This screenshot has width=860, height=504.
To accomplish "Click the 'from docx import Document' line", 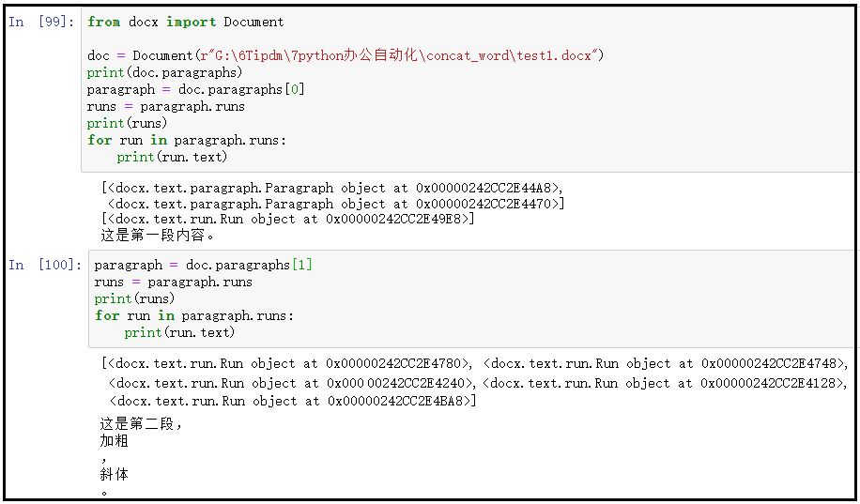I will pyautogui.click(x=185, y=22).
